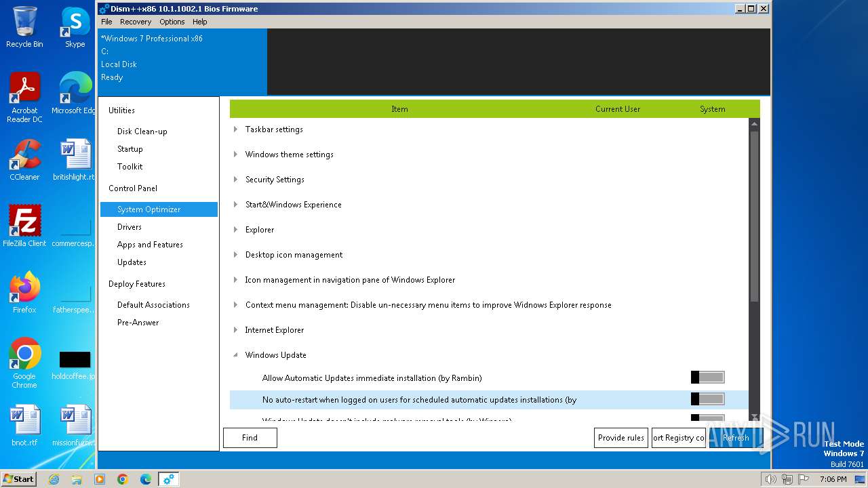This screenshot has height=488, width=868.
Task: Select Disk Clean-up in sidebar
Action: click(159, 131)
